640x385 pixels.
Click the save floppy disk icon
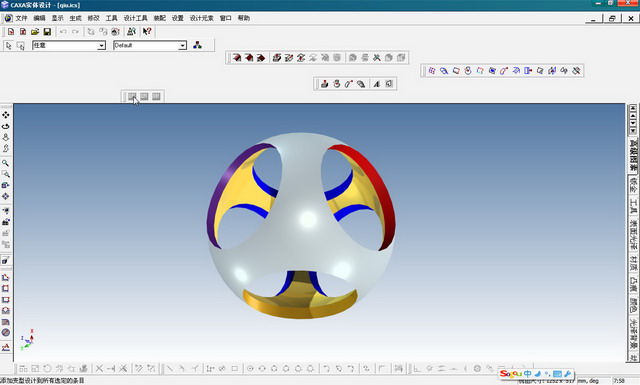(x=47, y=31)
